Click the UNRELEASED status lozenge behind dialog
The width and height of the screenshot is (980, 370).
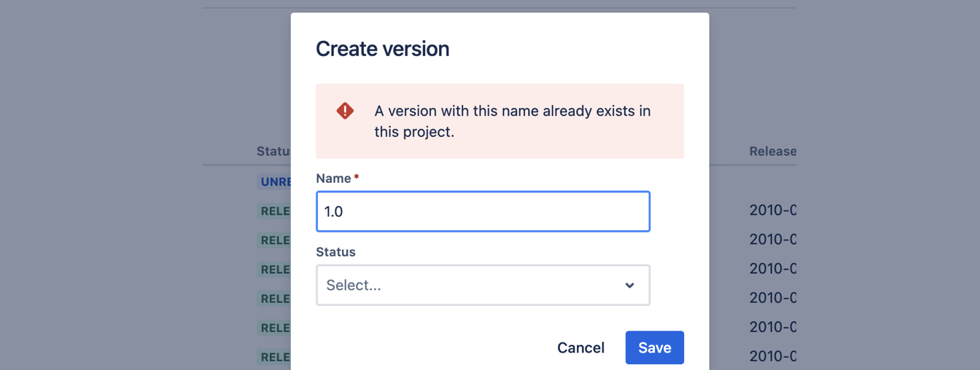(x=275, y=182)
